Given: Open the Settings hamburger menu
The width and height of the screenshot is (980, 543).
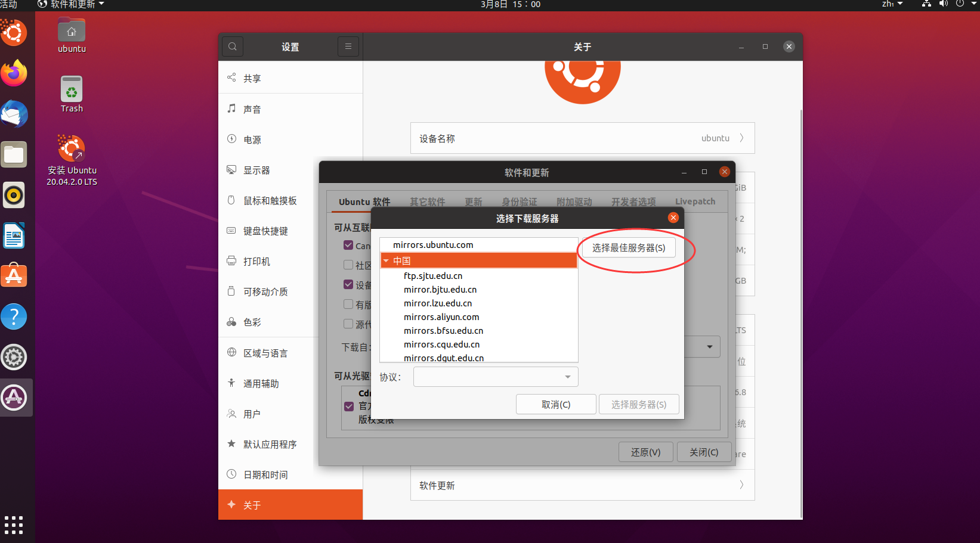Looking at the screenshot, I should (x=348, y=46).
